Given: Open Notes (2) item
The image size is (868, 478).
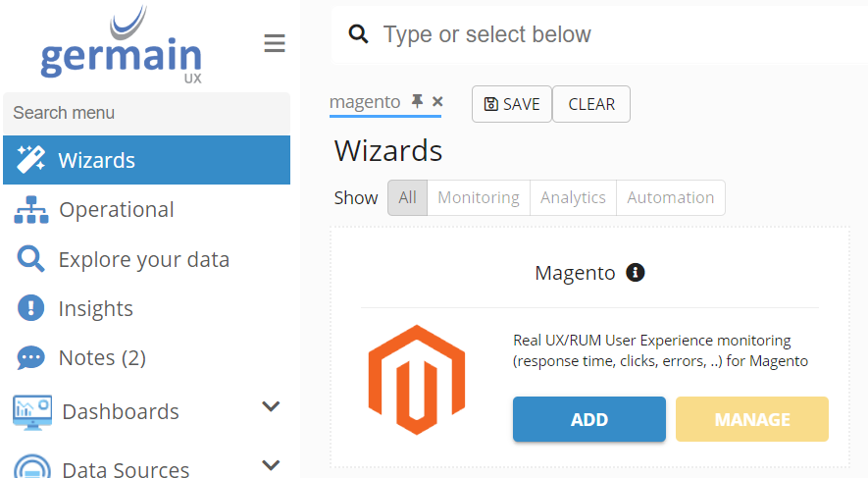Looking at the screenshot, I should (x=102, y=358).
